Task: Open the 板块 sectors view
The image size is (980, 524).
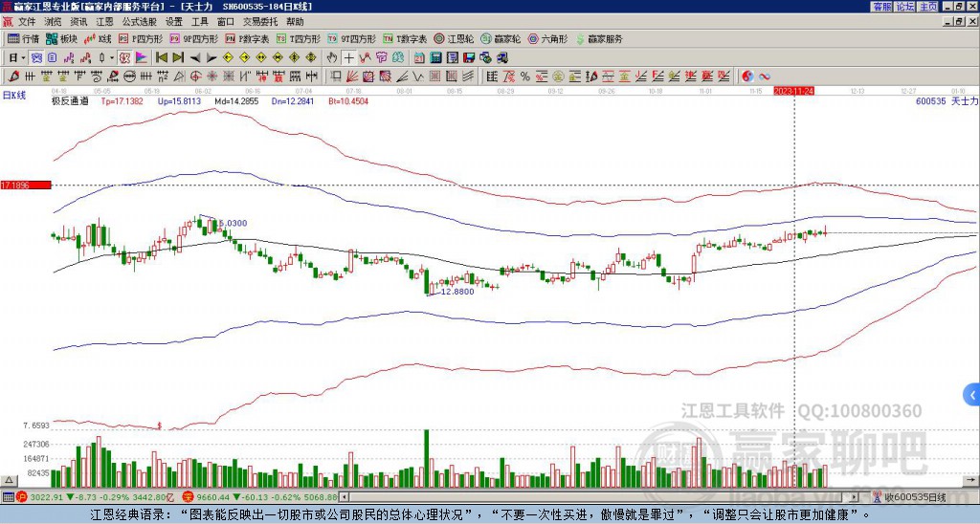Action: point(62,38)
